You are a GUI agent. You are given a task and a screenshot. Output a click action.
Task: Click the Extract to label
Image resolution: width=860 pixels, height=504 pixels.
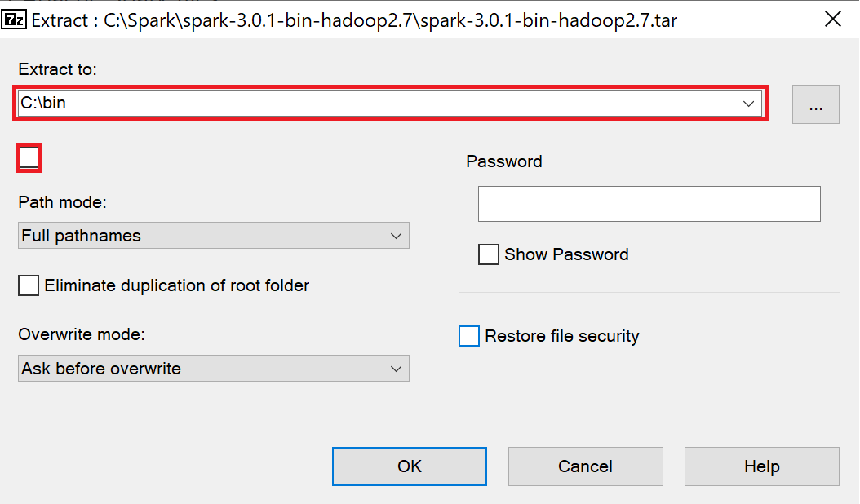(x=57, y=69)
